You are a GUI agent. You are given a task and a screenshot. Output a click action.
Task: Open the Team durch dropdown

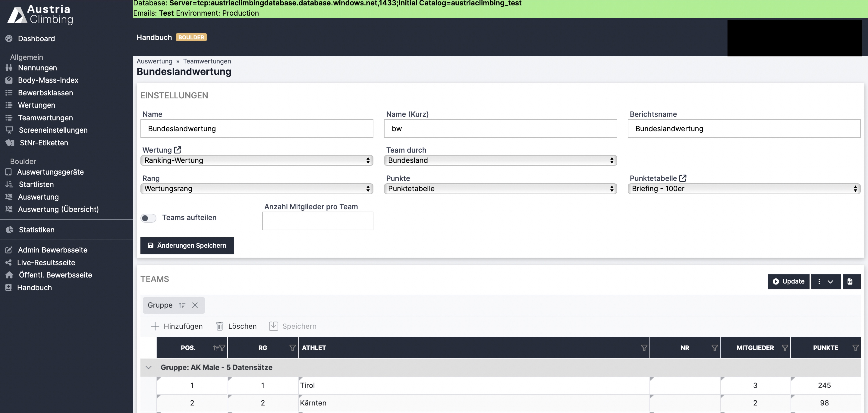coord(500,160)
